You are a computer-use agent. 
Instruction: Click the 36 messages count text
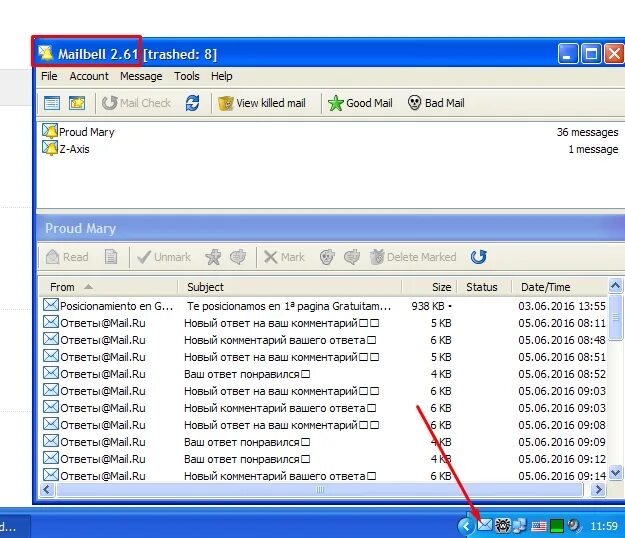(588, 132)
